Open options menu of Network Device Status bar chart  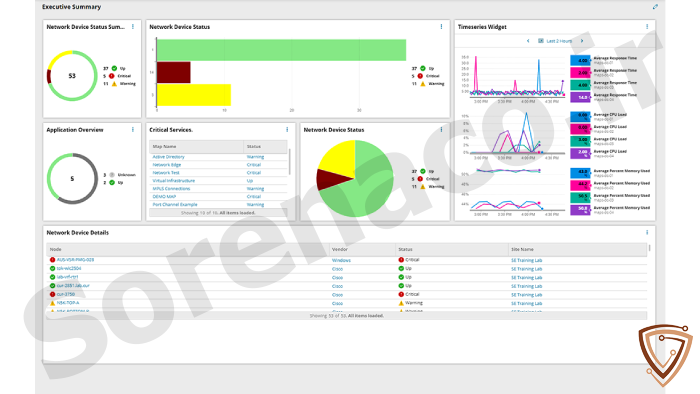click(442, 27)
